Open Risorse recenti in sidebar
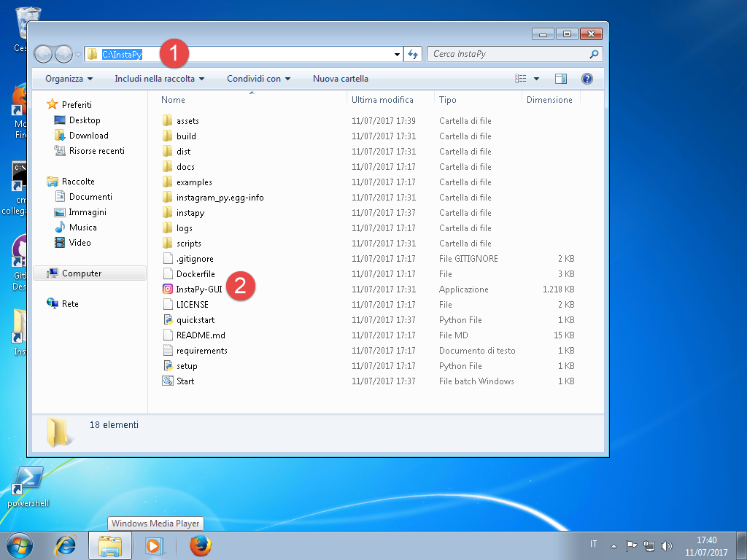 (90, 150)
